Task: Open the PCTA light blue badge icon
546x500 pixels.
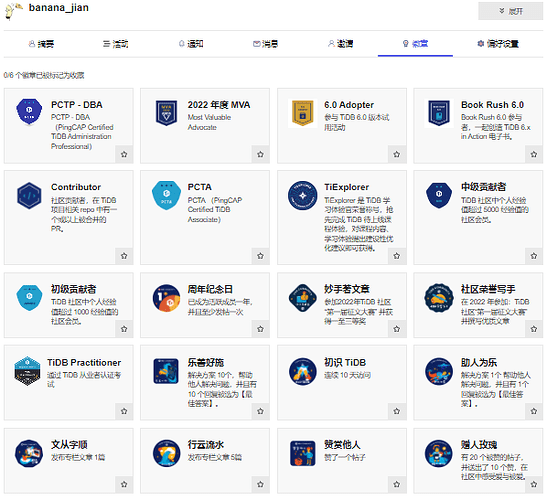Action: [x=166, y=195]
